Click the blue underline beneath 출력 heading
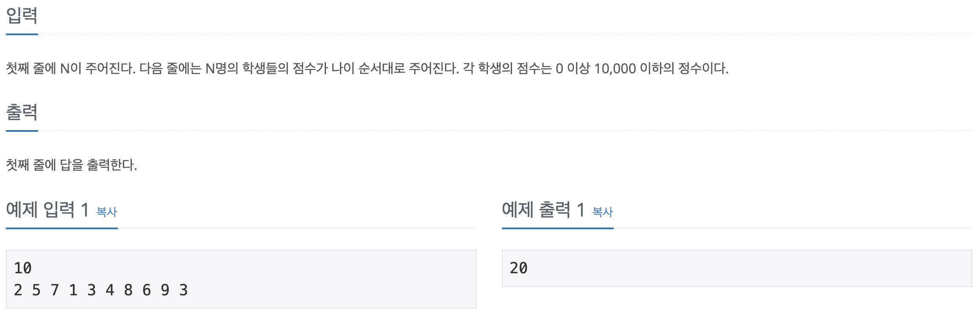This screenshot has width=980, height=311. tap(22, 131)
